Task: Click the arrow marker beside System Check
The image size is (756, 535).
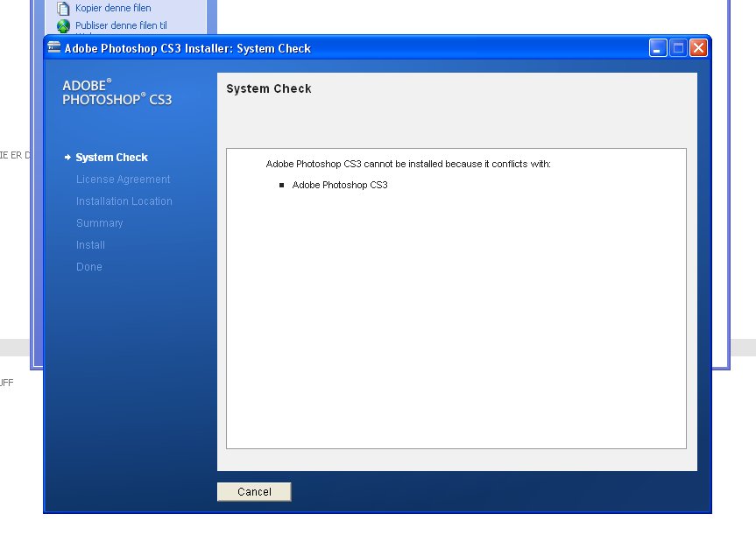Action: [x=67, y=157]
